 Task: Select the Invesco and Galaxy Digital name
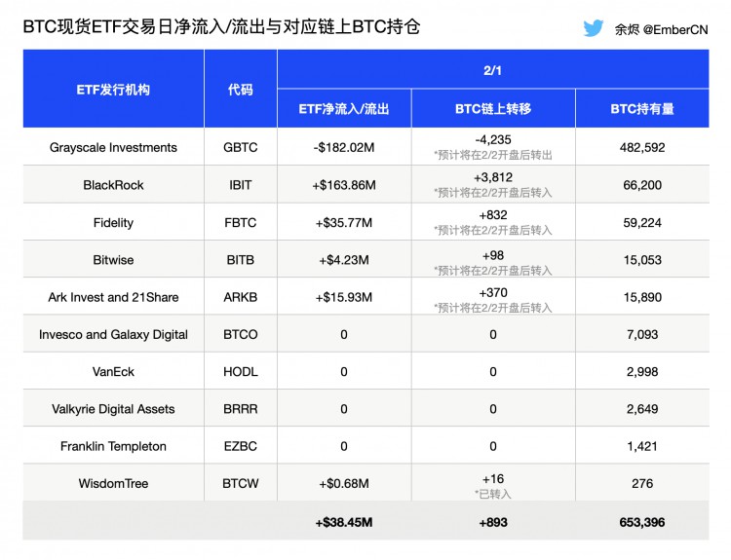pos(113,334)
